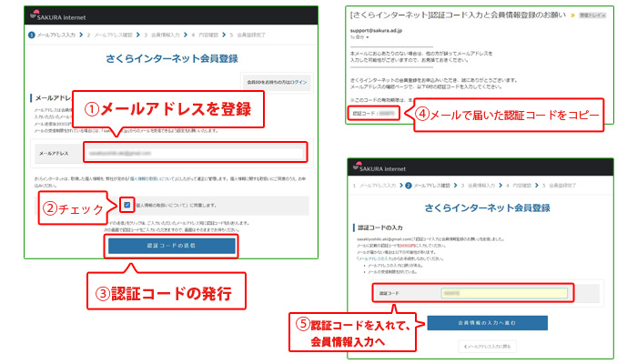Select step 5 会員登録完了 on the left page

248,35
